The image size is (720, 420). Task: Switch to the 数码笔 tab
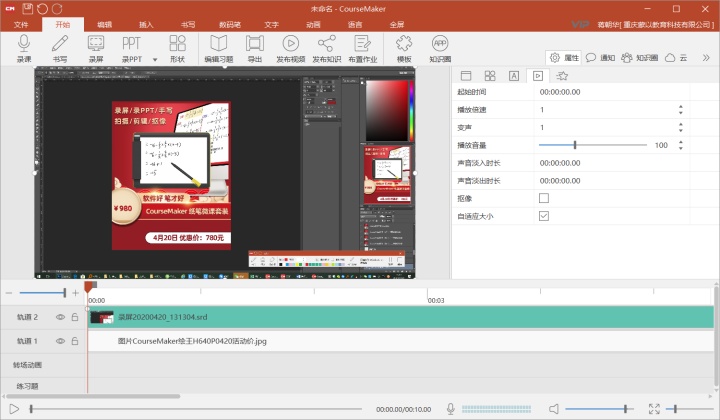[x=230, y=24]
